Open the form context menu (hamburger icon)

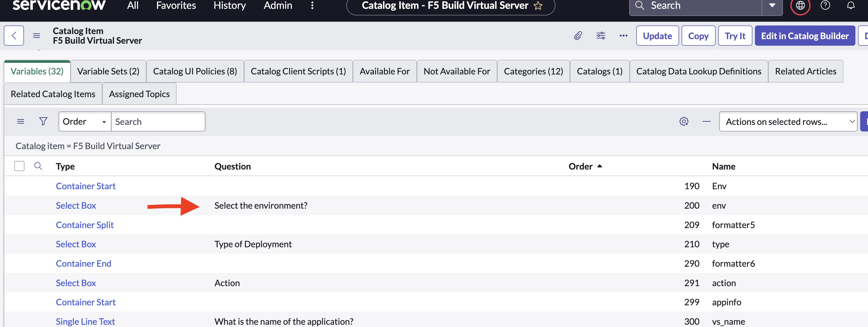(x=36, y=35)
